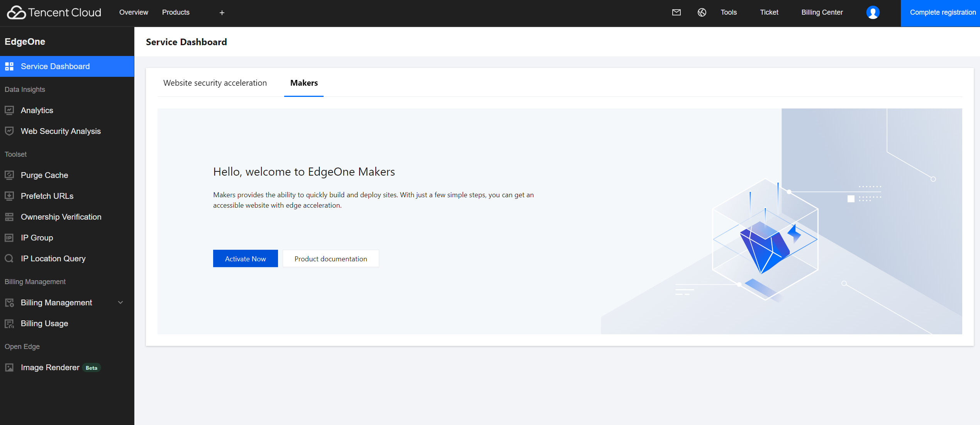The width and height of the screenshot is (980, 425).
Task: Open the user avatar profile icon
Action: coord(873,12)
